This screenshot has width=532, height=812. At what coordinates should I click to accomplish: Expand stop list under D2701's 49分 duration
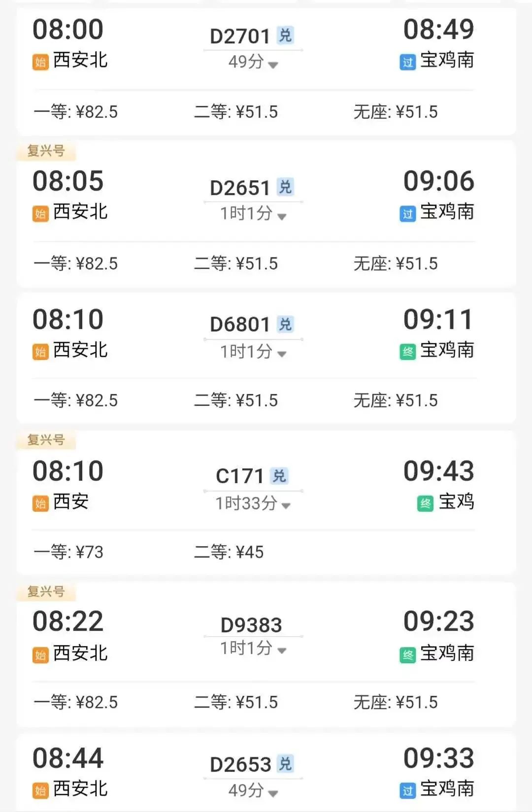[273, 65]
